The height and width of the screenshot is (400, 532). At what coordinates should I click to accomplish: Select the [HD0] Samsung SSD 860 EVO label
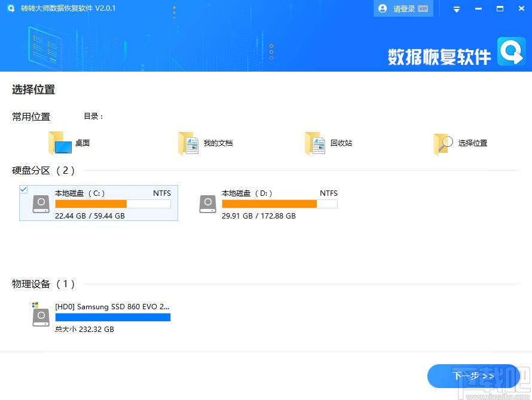click(x=112, y=306)
